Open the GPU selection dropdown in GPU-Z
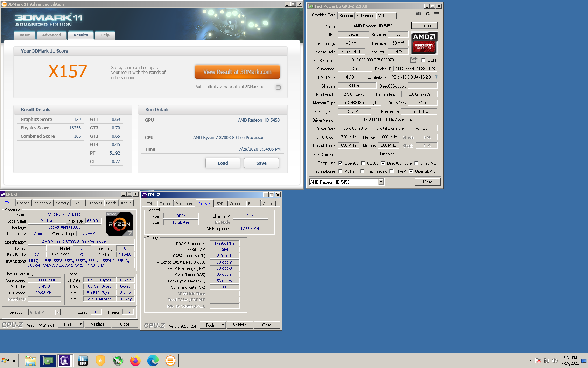Screen dimensions: 588x368 click(381, 182)
